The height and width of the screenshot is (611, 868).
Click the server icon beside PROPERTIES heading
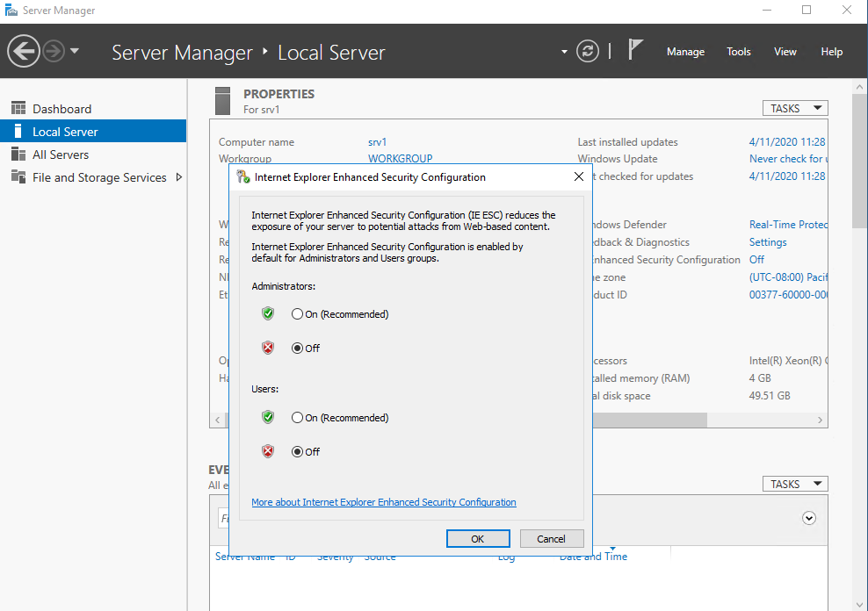point(222,101)
